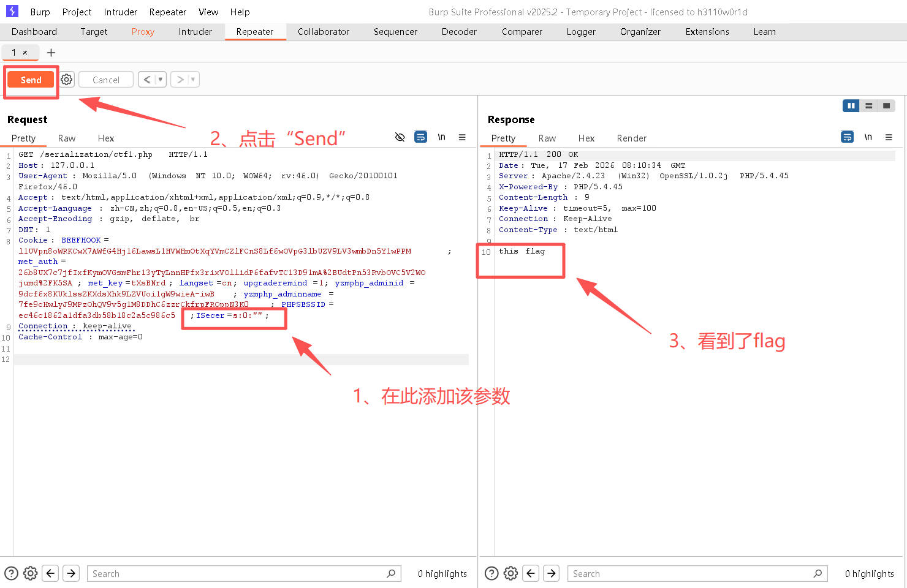Click the Burp lightning logo icon

[x=12, y=11]
